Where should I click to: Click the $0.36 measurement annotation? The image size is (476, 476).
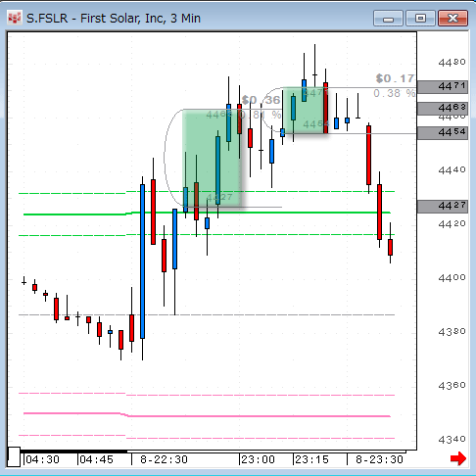[x=262, y=100]
